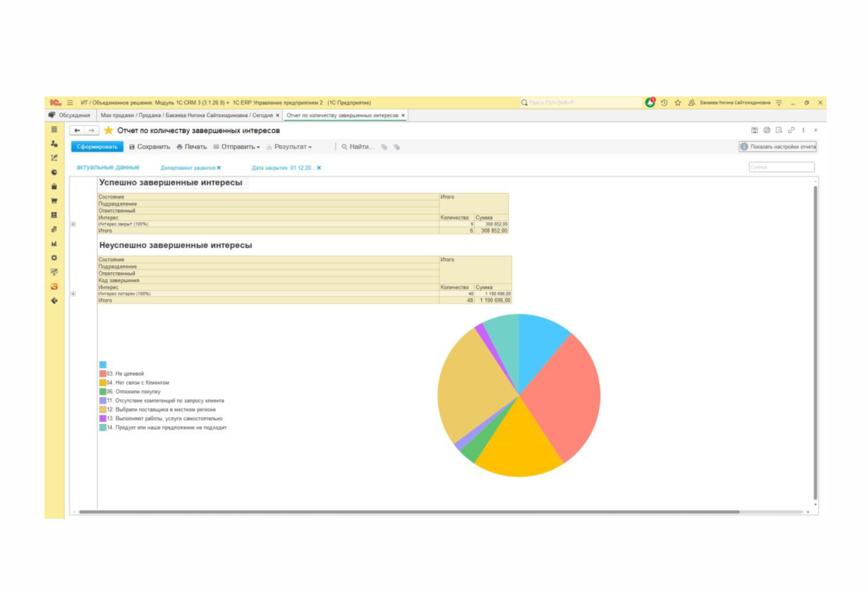Viewport: 868px width, 590px height.
Task: Close the Отчет по количеству завершенных интересов tab
Action: (x=403, y=115)
